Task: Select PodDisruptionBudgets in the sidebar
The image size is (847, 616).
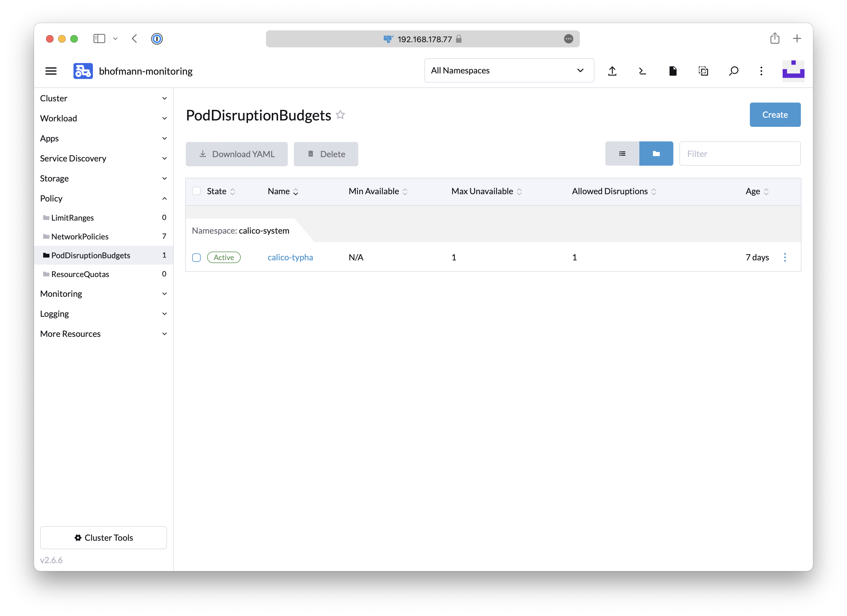Action: pyautogui.click(x=104, y=256)
